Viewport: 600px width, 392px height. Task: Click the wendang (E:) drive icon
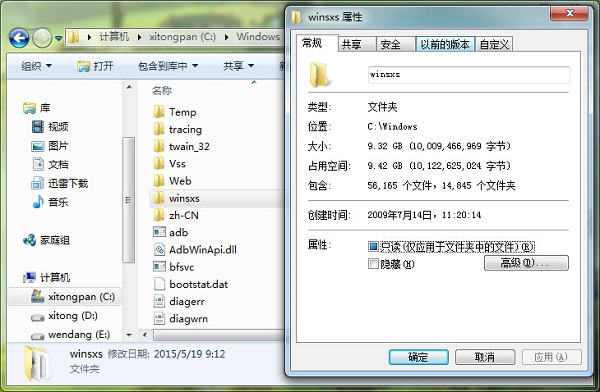tap(38, 336)
